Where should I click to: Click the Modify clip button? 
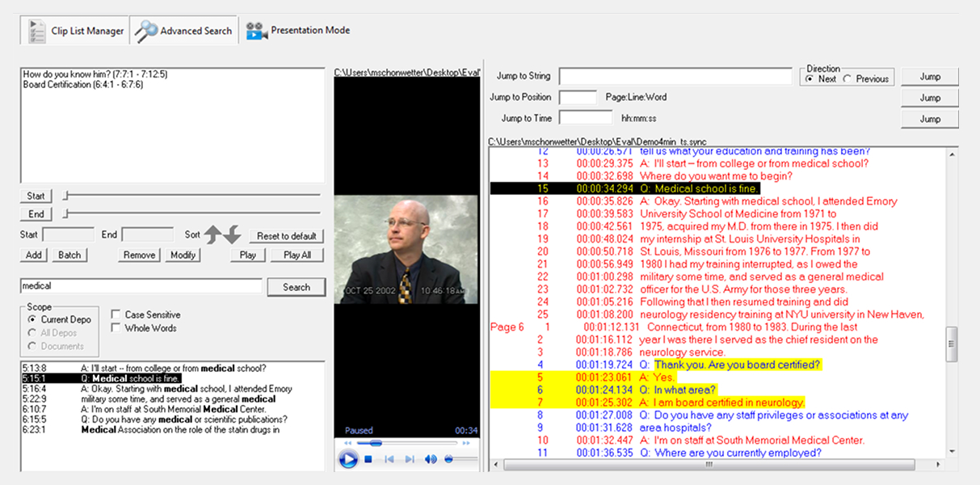183,255
